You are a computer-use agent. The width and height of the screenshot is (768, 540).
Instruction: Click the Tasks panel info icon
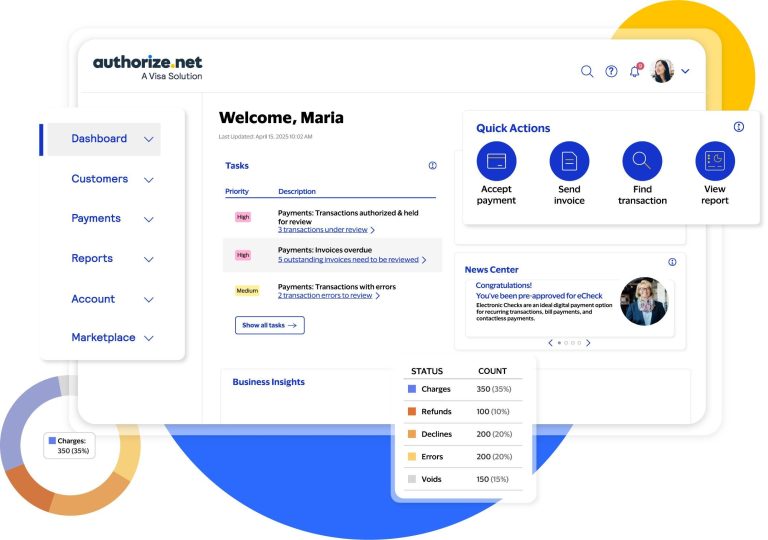(432, 166)
